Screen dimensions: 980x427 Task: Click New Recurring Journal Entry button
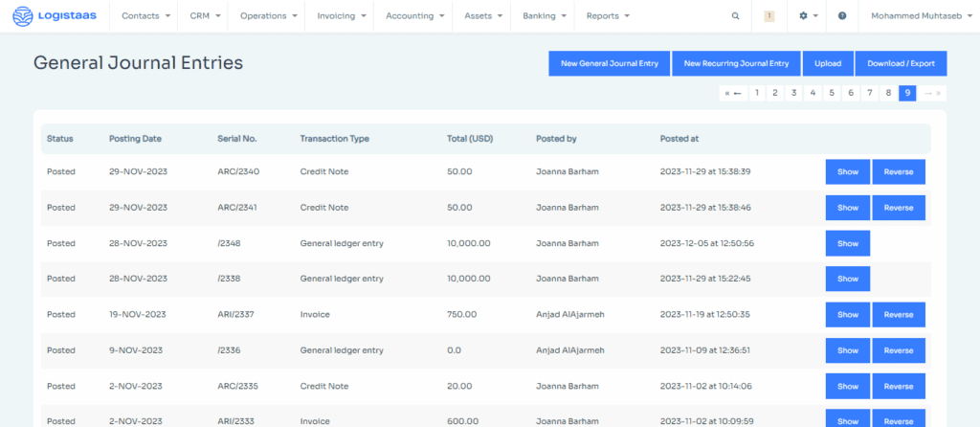pyautogui.click(x=736, y=63)
